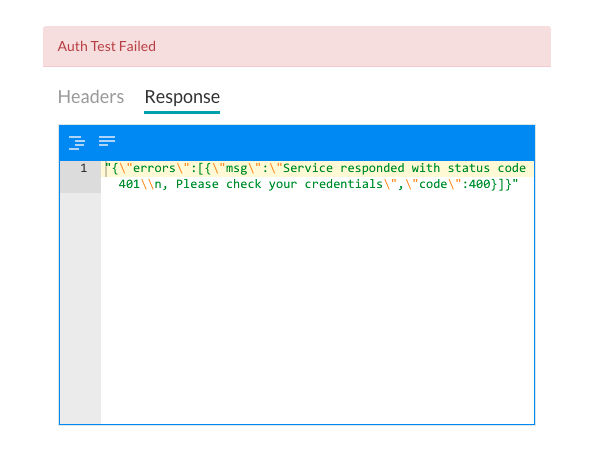Screen dimensions: 595x473
Task: Click line number 1 in the gutter
Action: pos(83,168)
